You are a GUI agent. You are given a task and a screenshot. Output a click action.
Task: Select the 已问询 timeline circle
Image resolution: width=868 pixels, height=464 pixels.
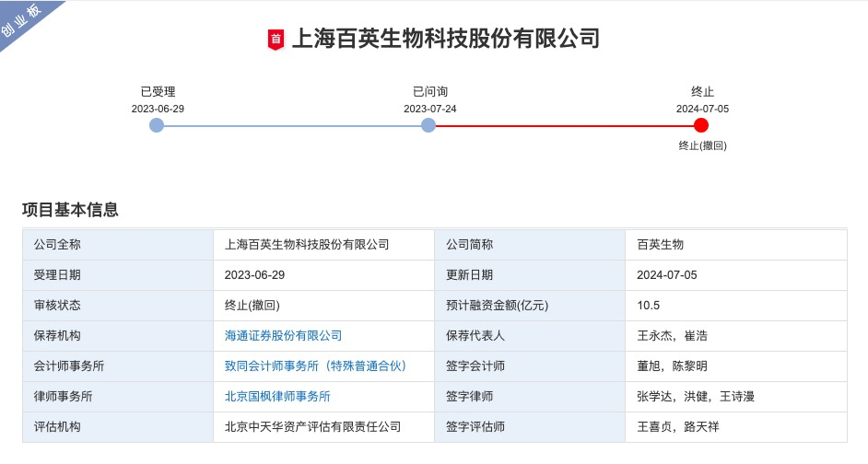pyautogui.click(x=428, y=125)
